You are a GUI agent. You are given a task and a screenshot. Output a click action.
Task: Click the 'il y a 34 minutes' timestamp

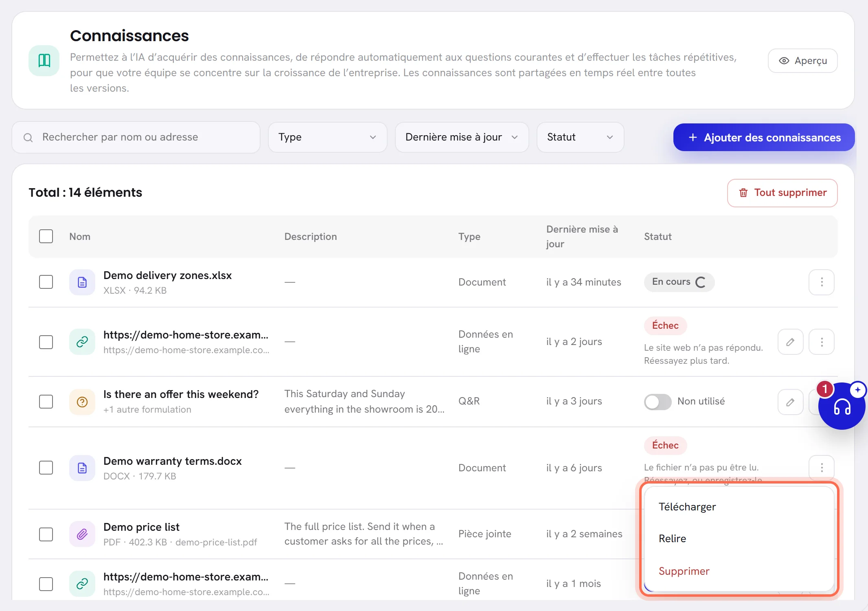coord(583,282)
